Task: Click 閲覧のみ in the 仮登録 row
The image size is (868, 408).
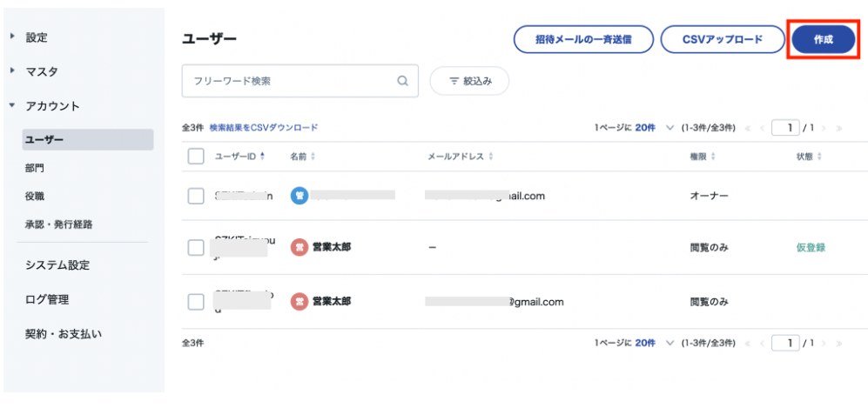Action: (x=710, y=248)
